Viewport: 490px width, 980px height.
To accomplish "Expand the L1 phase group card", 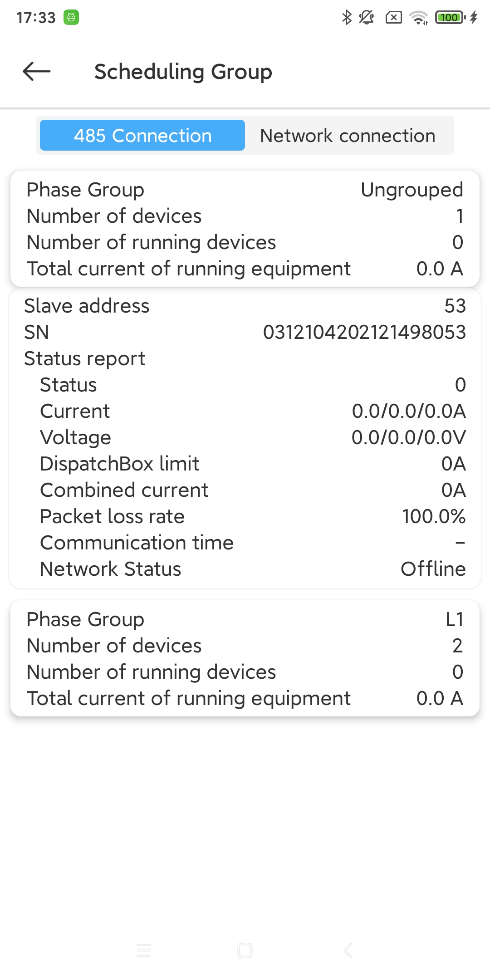I will pyautogui.click(x=245, y=658).
